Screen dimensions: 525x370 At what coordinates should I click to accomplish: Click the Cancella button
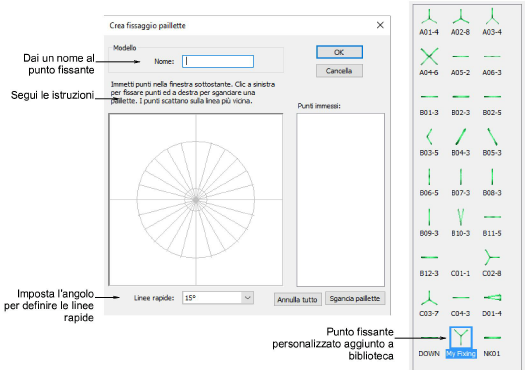[x=339, y=71]
